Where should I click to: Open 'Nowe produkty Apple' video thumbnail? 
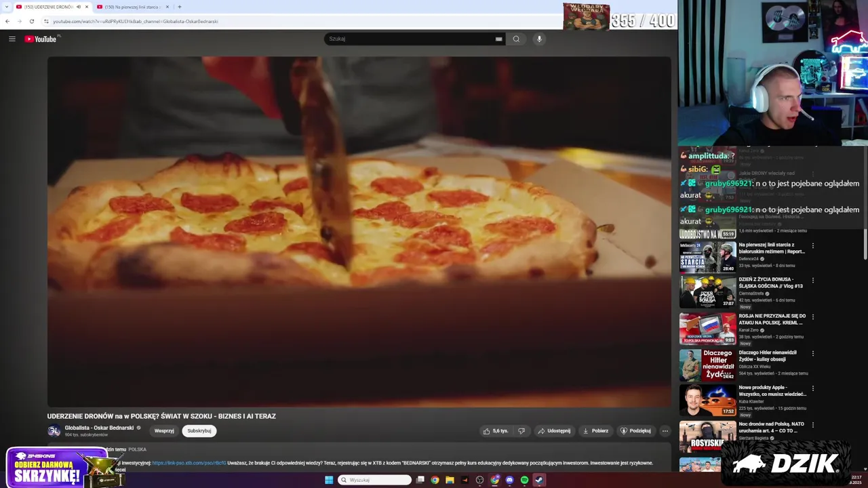[x=707, y=400]
